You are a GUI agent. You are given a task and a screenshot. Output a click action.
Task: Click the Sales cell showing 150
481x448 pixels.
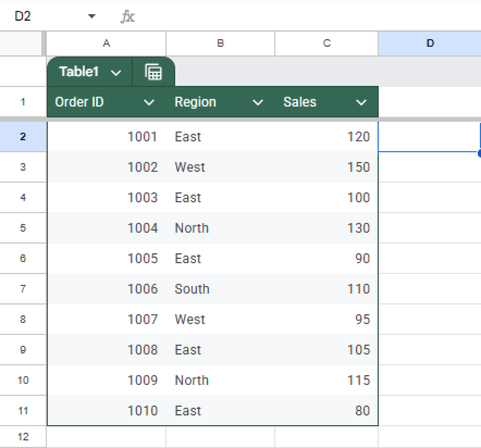326,167
